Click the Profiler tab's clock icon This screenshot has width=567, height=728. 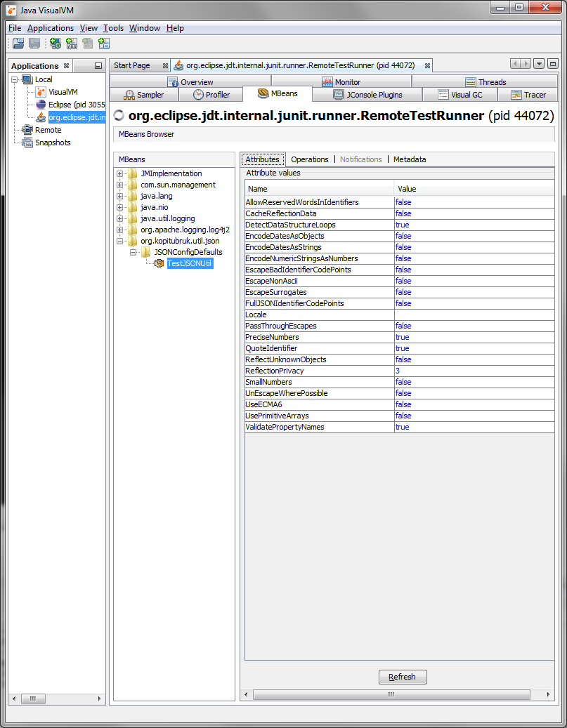(x=198, y=95)
